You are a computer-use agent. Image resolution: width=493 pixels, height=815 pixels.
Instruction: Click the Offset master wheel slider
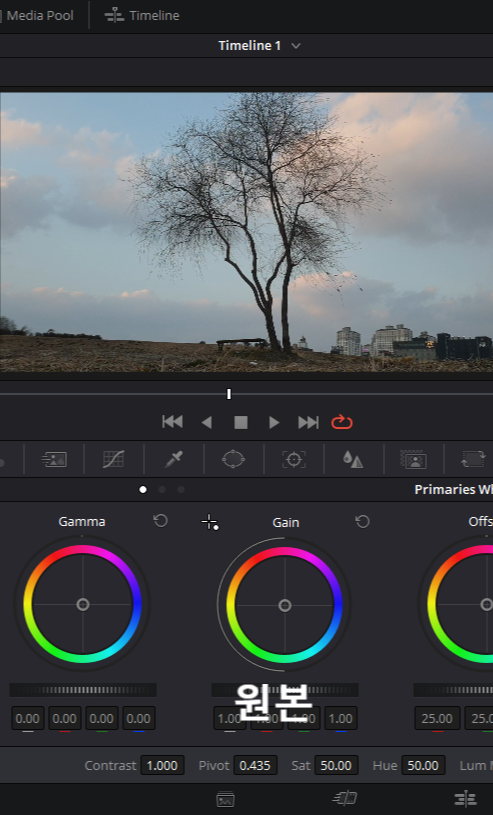pyautogui.click(x=453, y=690)
